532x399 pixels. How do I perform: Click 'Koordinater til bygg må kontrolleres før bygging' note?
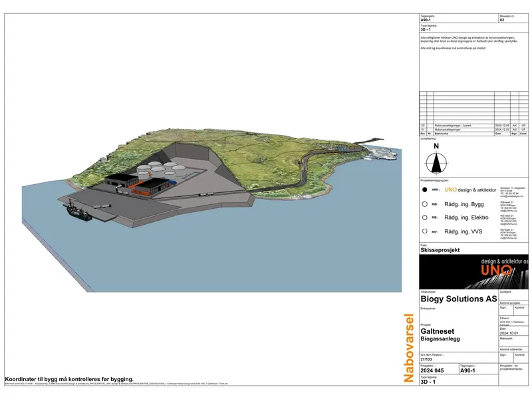coord(69,379)
